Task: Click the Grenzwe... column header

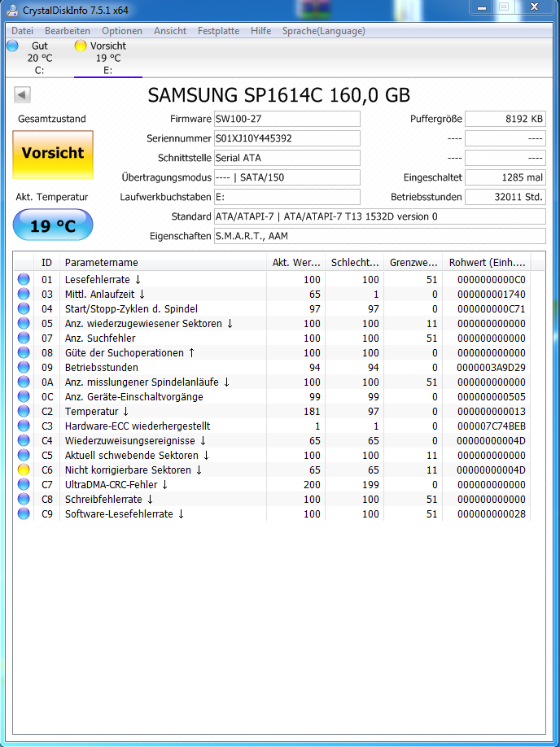Action: pos(413,263)
